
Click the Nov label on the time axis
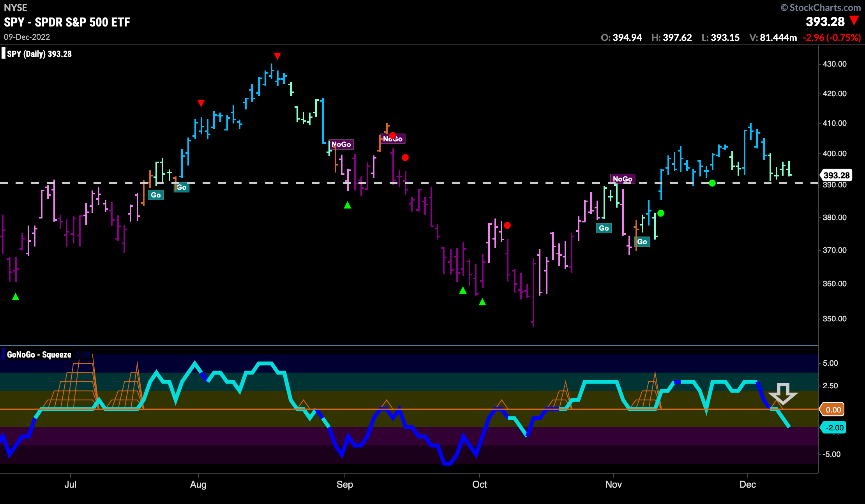pos(614,484)
